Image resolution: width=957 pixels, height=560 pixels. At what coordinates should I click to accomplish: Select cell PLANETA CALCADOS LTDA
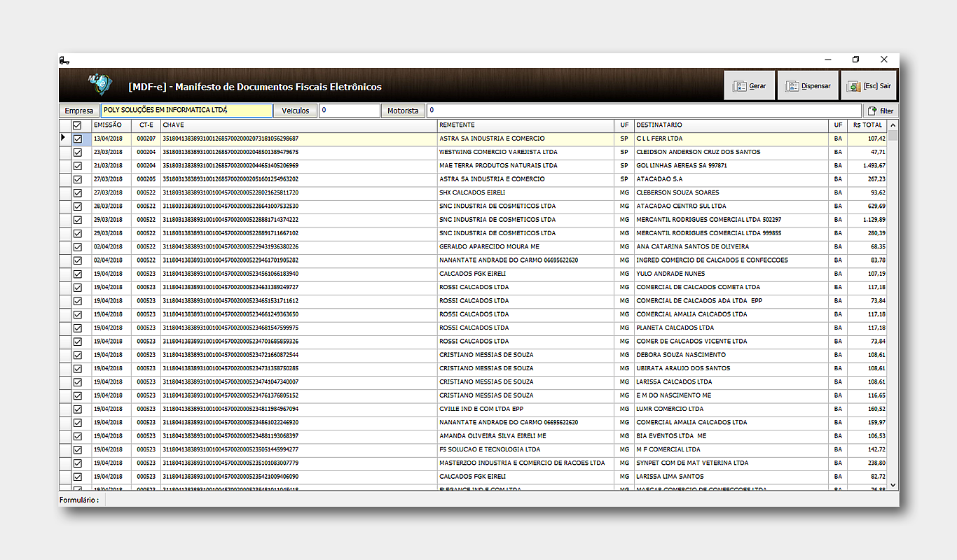[x=731, y=328]
